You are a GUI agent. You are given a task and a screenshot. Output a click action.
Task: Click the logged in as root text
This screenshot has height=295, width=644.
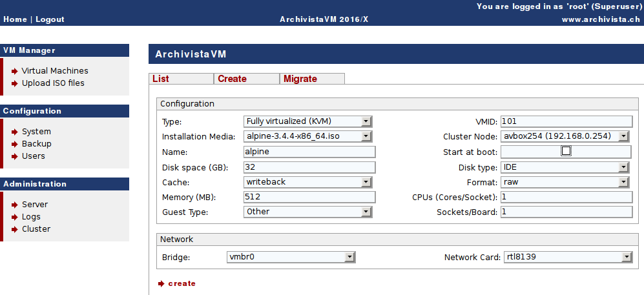pos(559,6)
